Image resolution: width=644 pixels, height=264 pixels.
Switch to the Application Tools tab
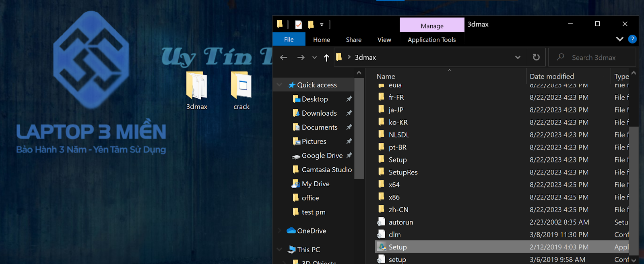click(431, 39)
